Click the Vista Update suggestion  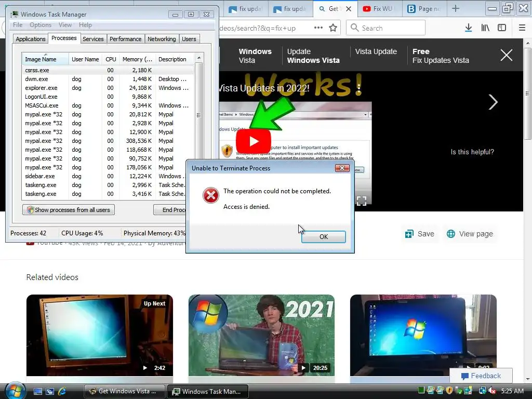[376, 51]
